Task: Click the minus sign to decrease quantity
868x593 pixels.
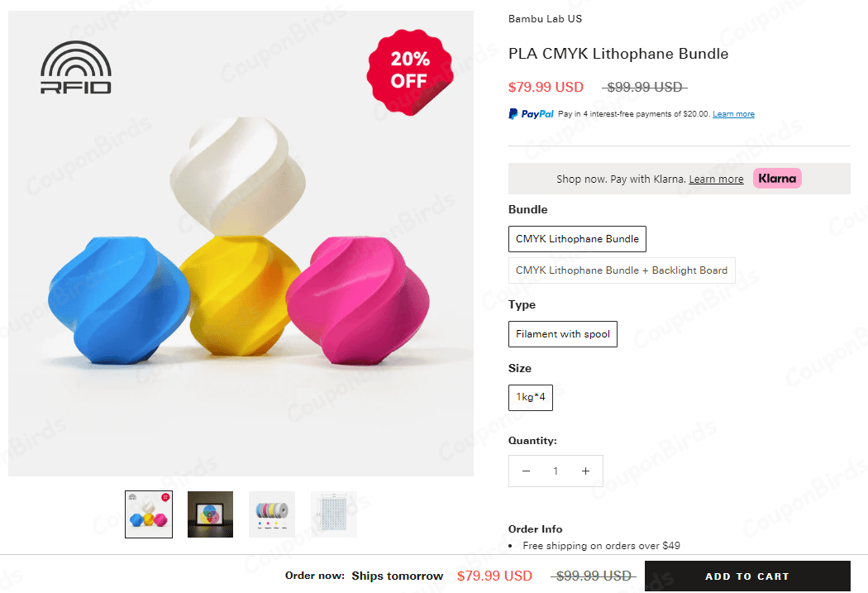Action: pyautogui.click(x=526, y=471)
